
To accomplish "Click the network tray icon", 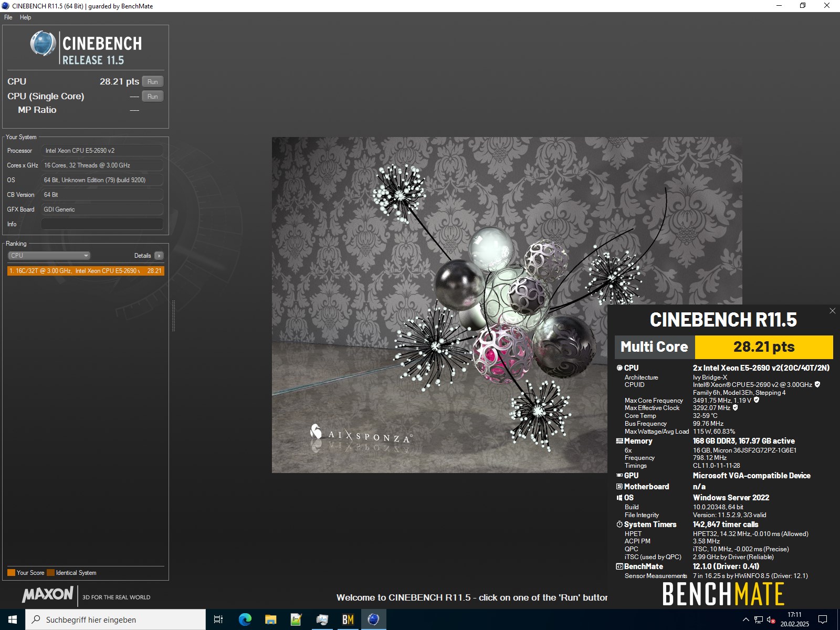I will tap(759, 619).
